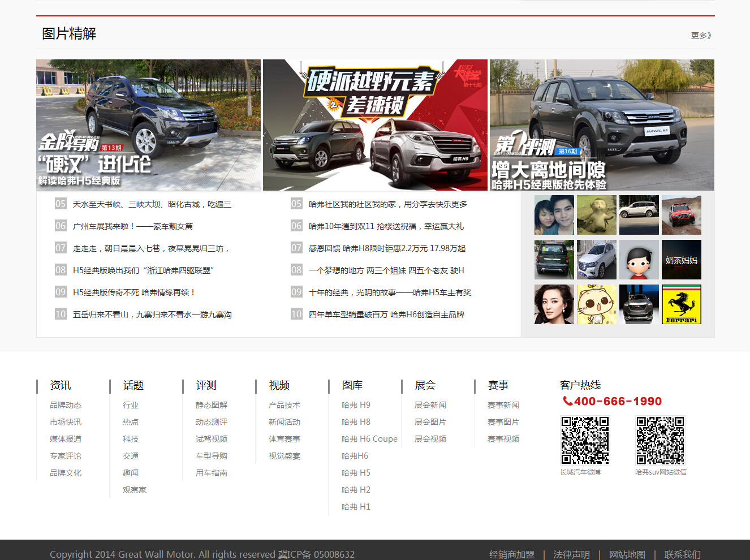Open 静态图解 under 评测
The image size is (750, 560).
pos(212,405)
